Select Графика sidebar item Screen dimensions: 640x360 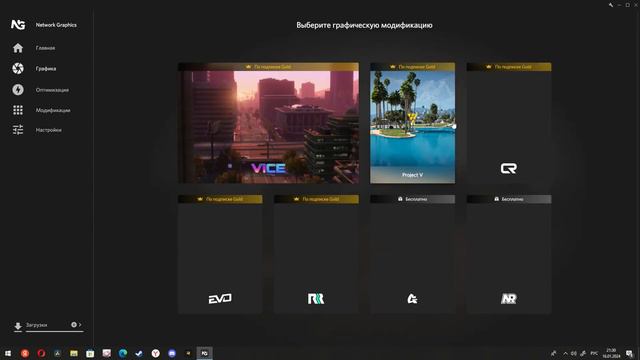46,69
